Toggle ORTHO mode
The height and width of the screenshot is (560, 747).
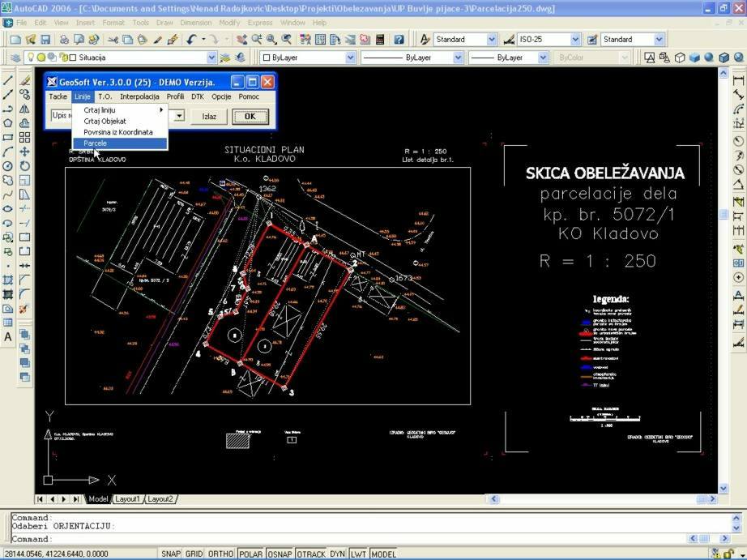coord(220,554)
